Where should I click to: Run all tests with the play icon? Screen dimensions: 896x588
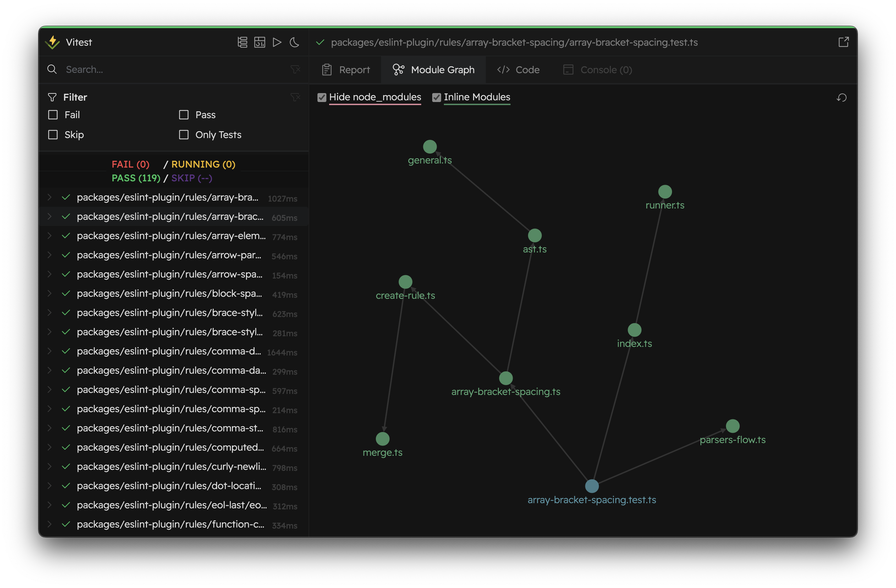(277, 42)
